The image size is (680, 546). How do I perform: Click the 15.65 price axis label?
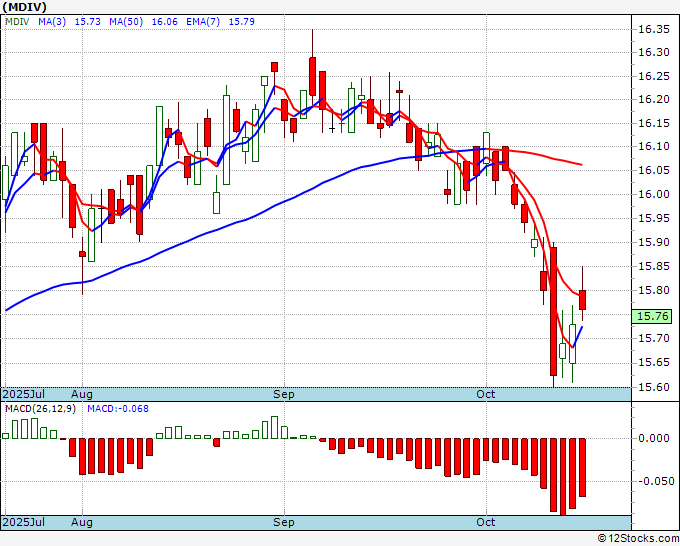(654, 362)
